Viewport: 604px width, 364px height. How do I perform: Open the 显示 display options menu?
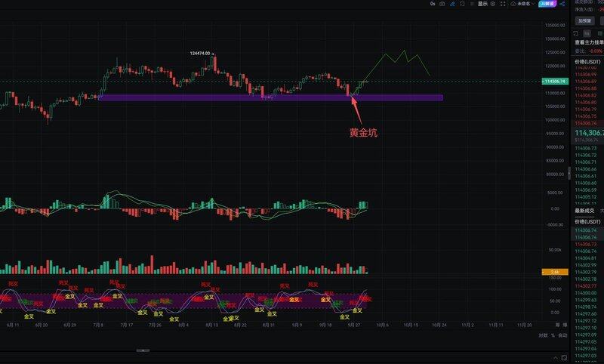click(x=483, y=4)
